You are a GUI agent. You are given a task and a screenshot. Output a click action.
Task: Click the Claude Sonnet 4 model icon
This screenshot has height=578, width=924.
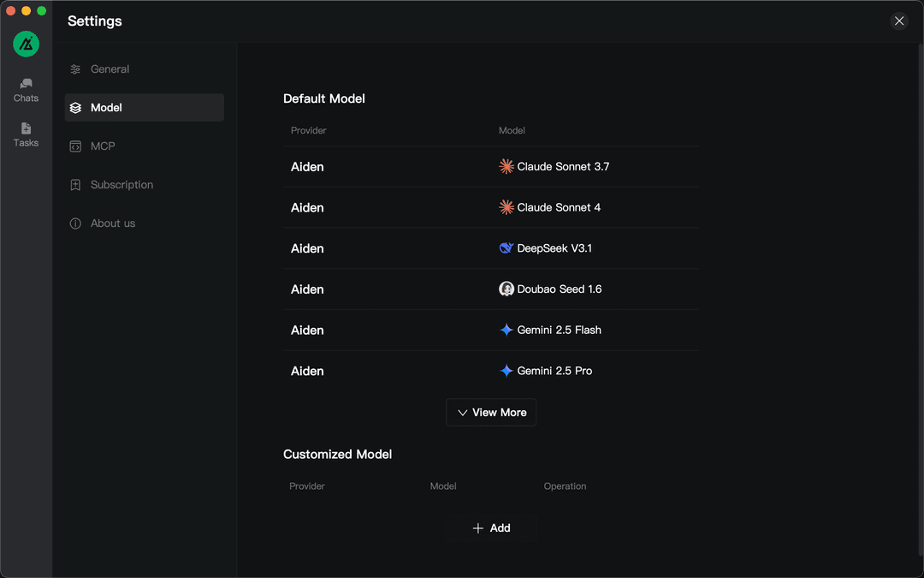click(x=506, y=207)
